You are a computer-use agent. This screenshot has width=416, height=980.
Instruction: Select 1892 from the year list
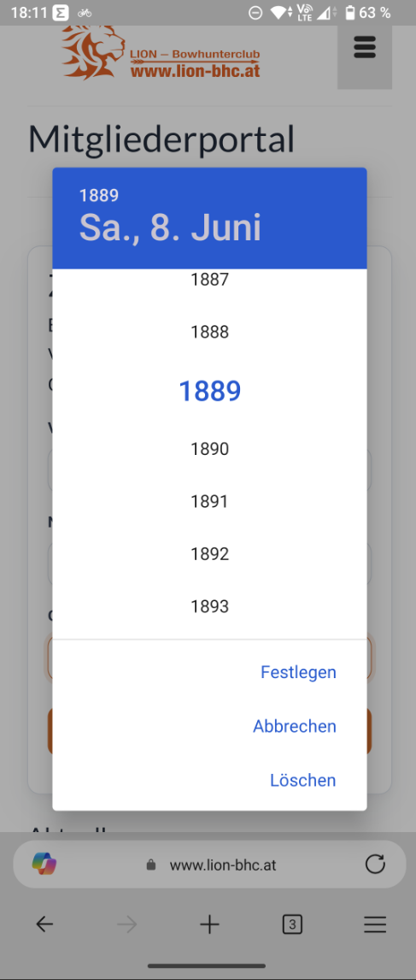pyautogui.click(x=210, y=554)
